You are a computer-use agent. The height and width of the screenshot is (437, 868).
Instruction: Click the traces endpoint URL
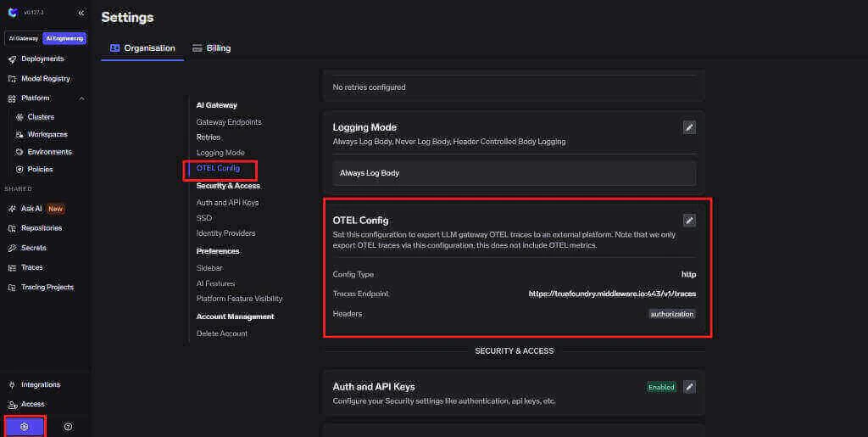coord(612,294)
